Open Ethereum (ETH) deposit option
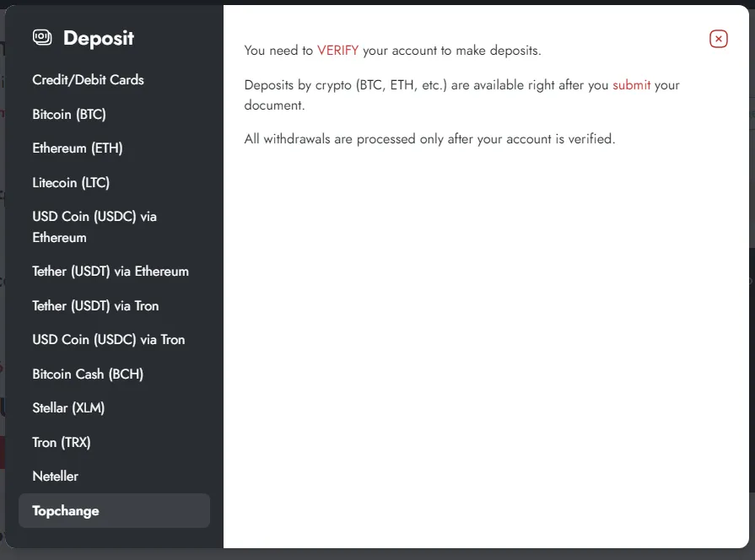The height and width of the screenshot is (560, 755). coord(78,148)
